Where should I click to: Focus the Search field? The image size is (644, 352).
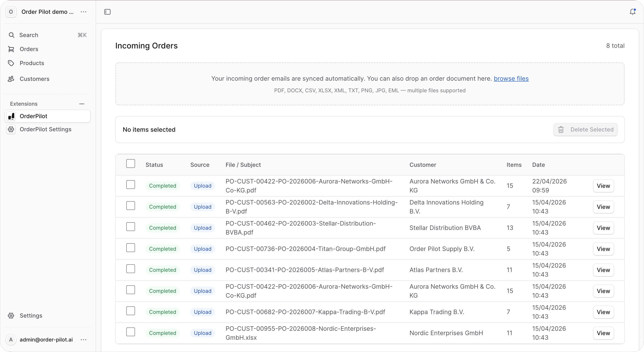tap(48, 35)
